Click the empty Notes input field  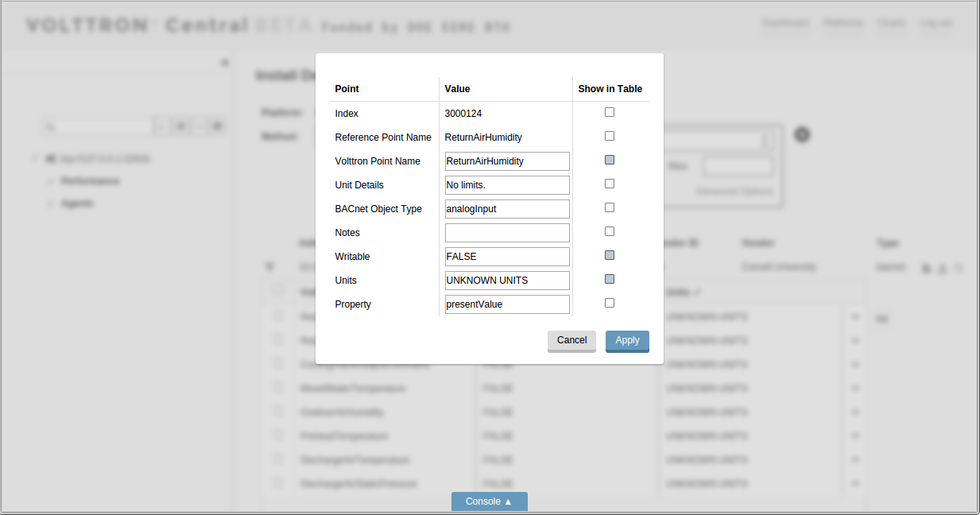click(507, 233)
